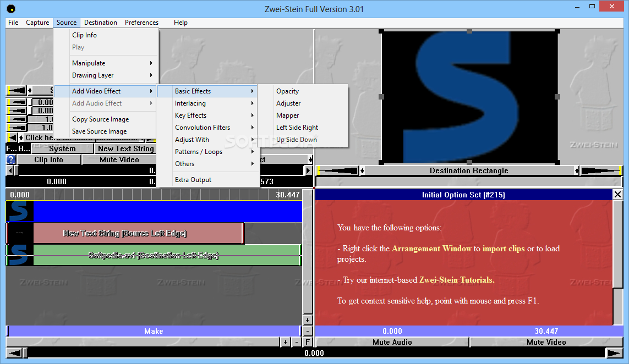Expand the Drawing Layer submenu
Image resolution: width=629 pixels, height=364 pixels.
click(105, 75)
